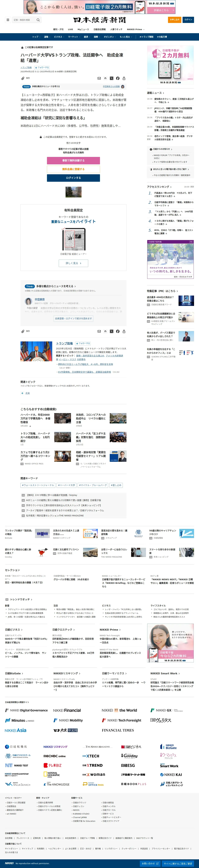The image size is (199, 868).
Task: Share on Facebook icon below the headline
Action: (118, 78)
